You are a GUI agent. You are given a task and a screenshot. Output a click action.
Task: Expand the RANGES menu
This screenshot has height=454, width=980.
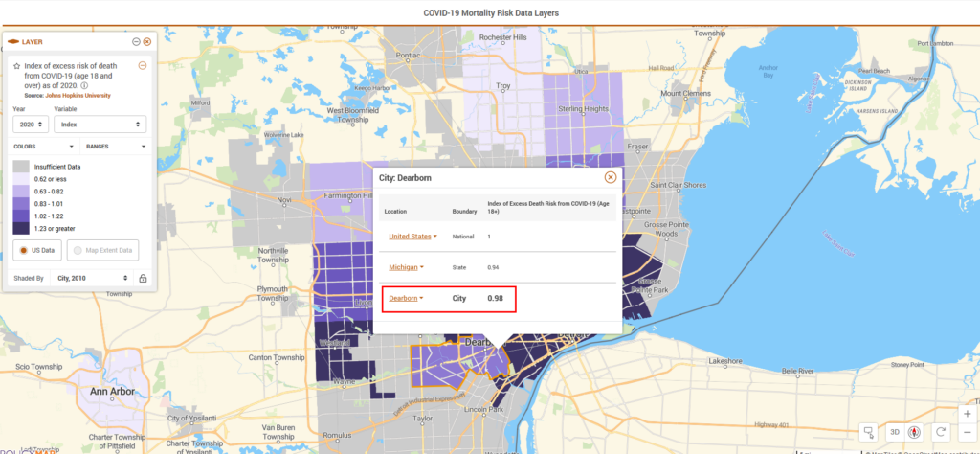click(x=117, y=147)
